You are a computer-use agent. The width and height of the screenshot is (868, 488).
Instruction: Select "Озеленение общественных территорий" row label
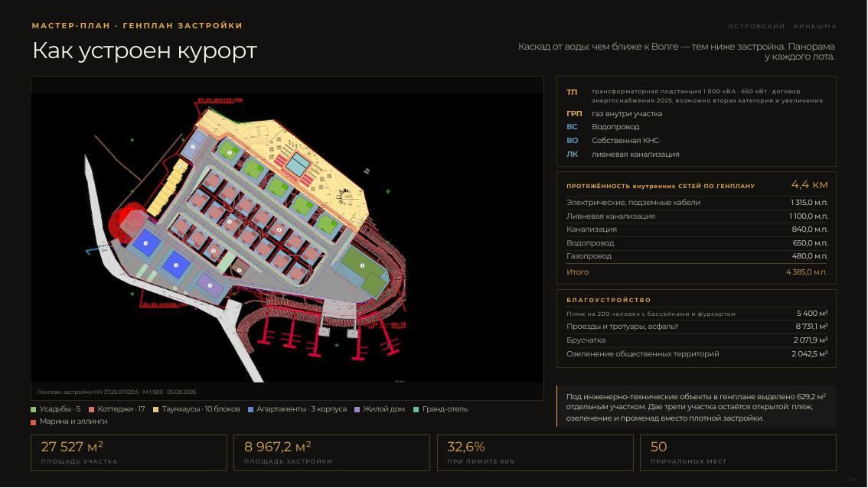643,354
